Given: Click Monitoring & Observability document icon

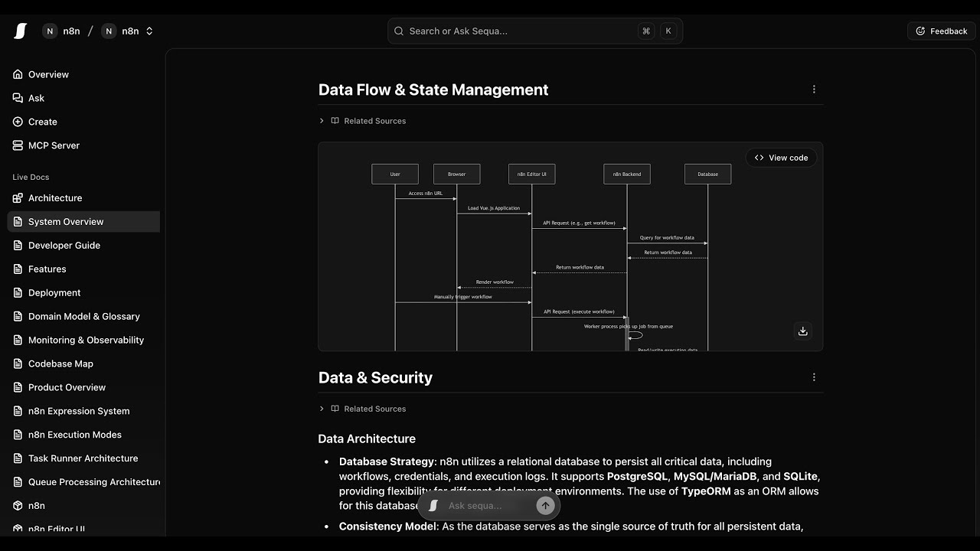Looking at the screenshot, I should point(18,341).
